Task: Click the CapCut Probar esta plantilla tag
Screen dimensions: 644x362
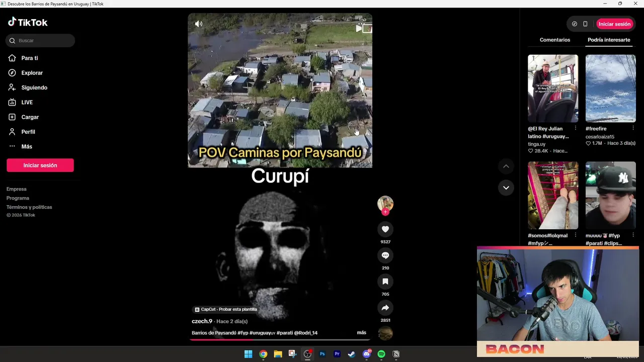Action: 226,309
